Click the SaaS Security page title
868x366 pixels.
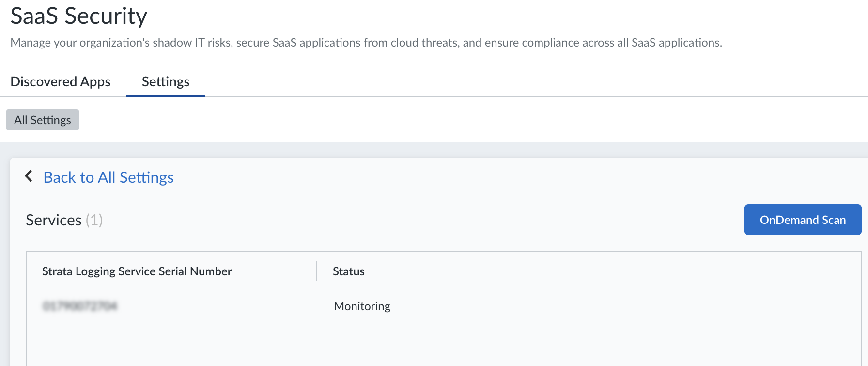[79, 16]
